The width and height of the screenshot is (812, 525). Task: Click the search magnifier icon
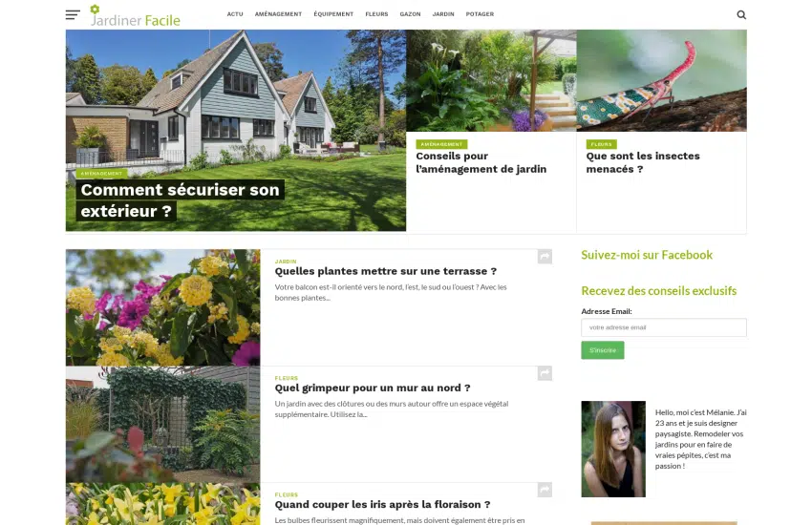tap(741, 14)
